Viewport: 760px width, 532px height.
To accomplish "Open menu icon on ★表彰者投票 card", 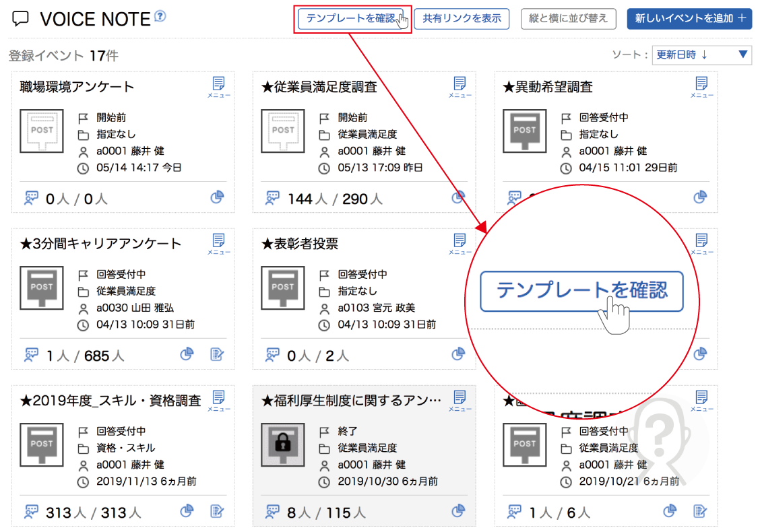I will coord(460,243).
